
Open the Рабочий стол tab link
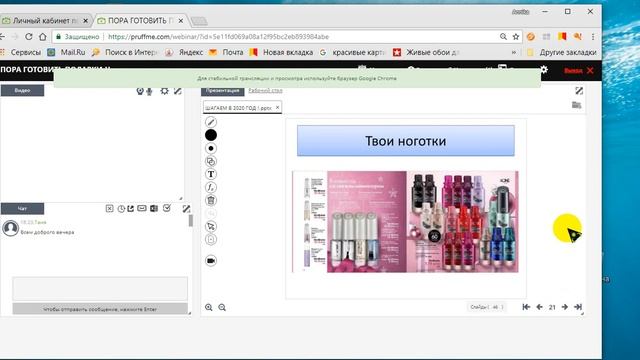265,91
